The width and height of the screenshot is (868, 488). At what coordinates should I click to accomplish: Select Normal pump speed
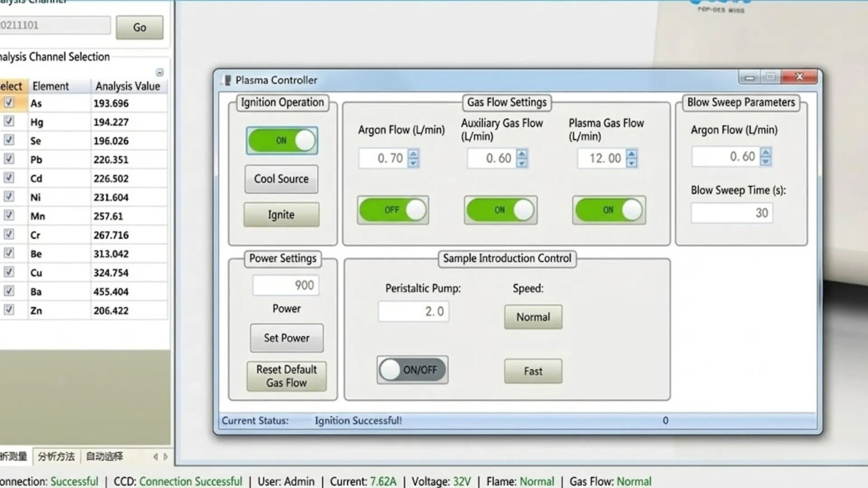[x=533, y=317]
